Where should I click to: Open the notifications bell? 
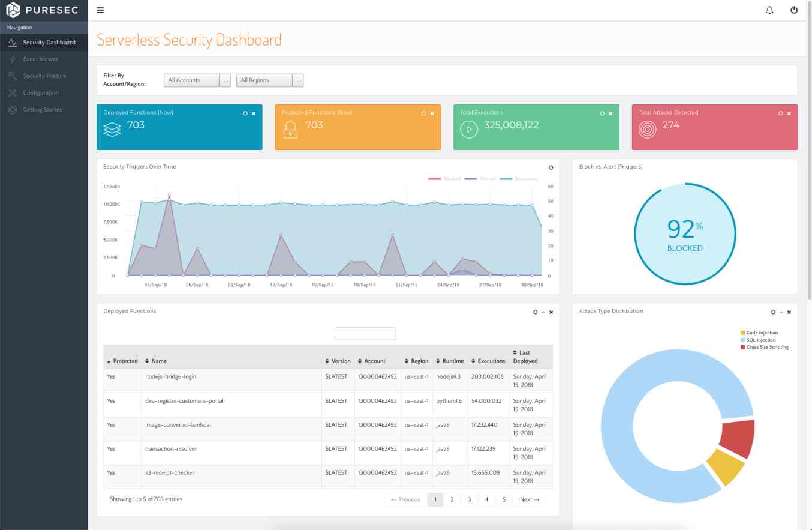click(x=769, y=10)
